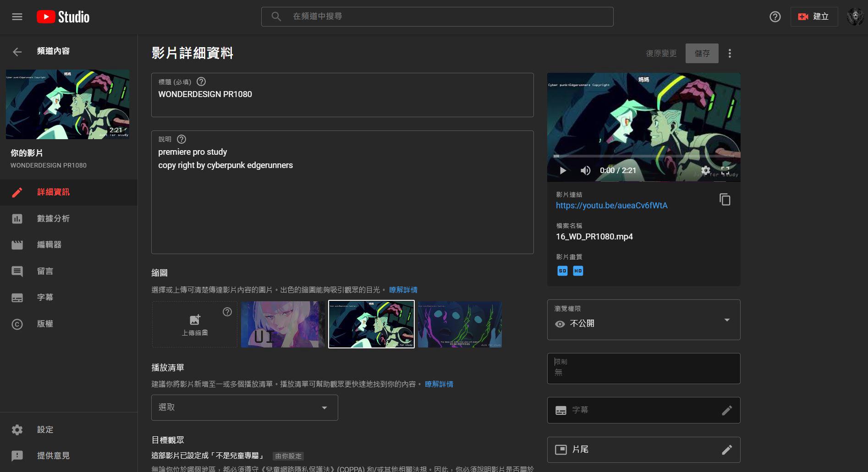Open the account avatar menu

855,17
